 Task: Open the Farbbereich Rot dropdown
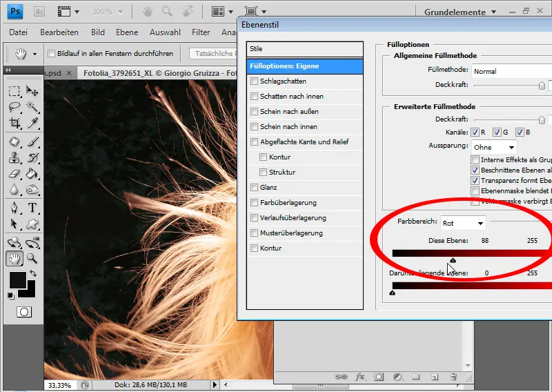pos(463,223)
